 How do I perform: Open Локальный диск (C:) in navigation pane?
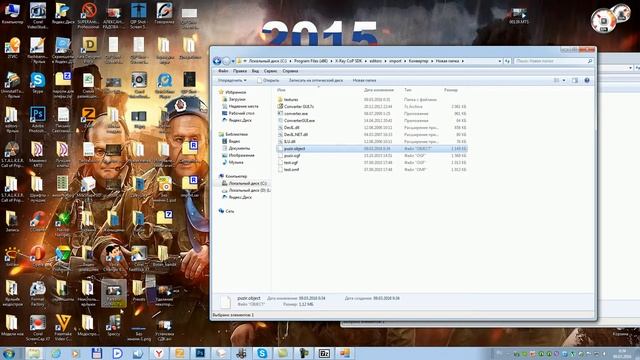click(x=247, y=183)
